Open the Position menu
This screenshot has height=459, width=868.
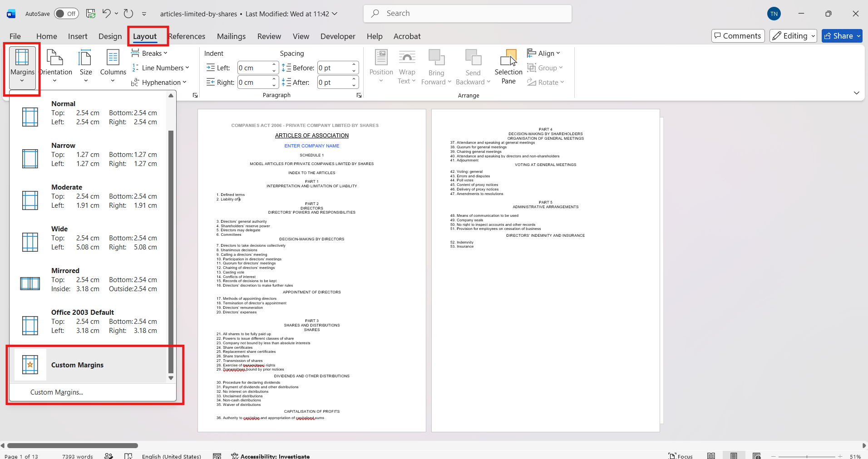click(381, 67)
